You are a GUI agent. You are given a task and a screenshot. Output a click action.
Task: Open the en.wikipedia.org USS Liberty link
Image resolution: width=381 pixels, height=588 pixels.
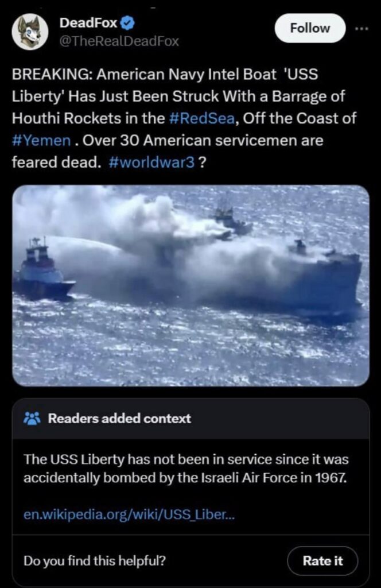pyautogui.click(x=129, y=514)
